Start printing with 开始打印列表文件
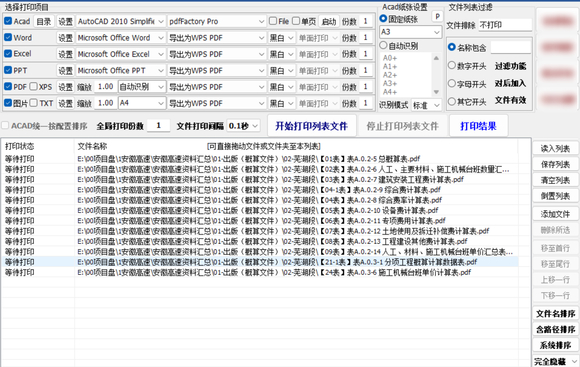The width and height of the screenshot is (580, 367). [311, 126]
